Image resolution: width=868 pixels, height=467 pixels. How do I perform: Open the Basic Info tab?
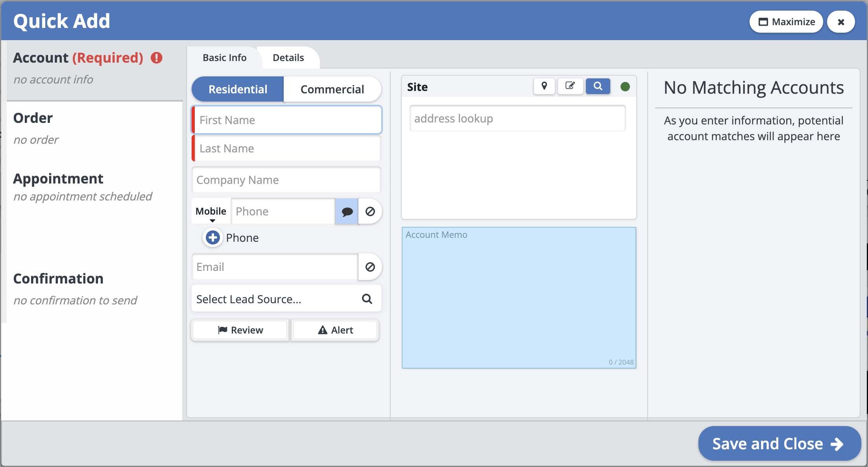point(224,58)
